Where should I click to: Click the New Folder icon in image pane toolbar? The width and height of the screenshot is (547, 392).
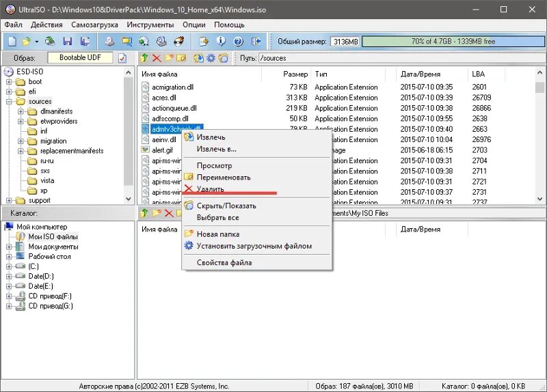[169, 58]
